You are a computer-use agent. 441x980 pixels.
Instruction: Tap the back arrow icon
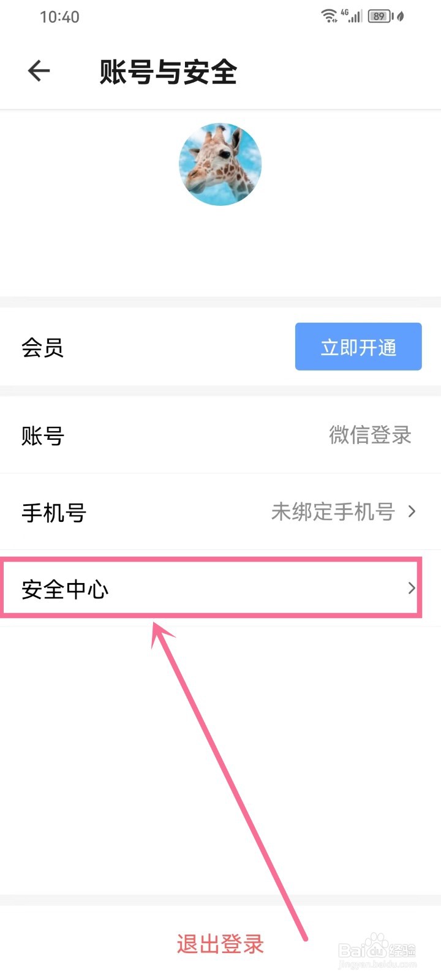click(39, 71)
